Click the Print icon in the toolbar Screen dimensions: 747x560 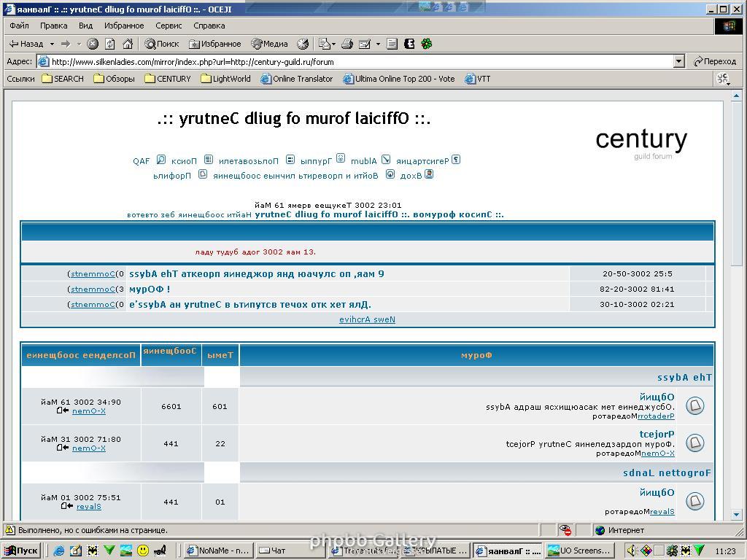pos(347,44)
